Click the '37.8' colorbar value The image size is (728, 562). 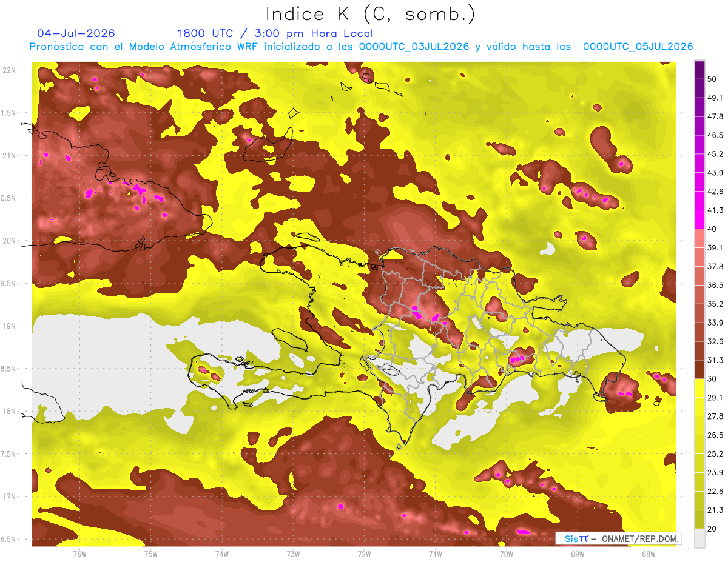pyautogui.click(x=716, y=266)
